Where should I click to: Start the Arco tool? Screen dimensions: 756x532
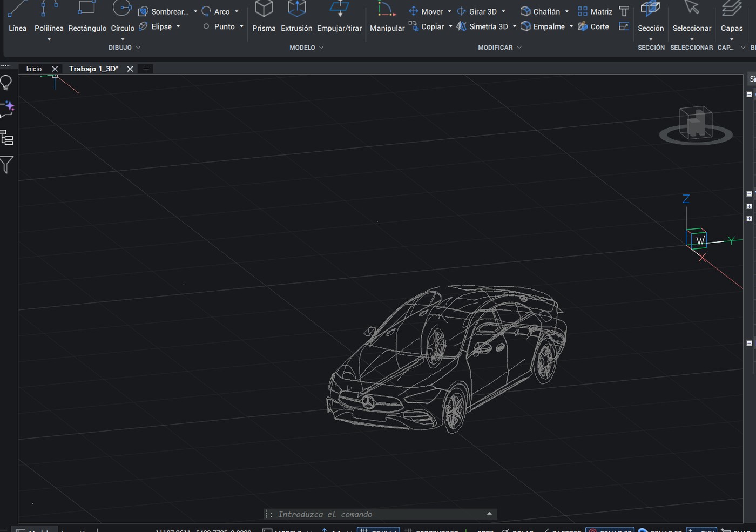coord(215,11)
